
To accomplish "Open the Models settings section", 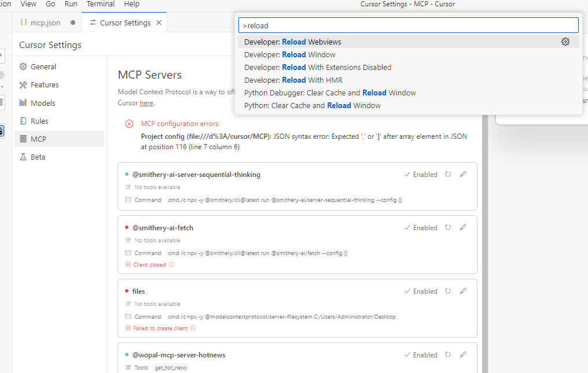I will click(59, 103).
